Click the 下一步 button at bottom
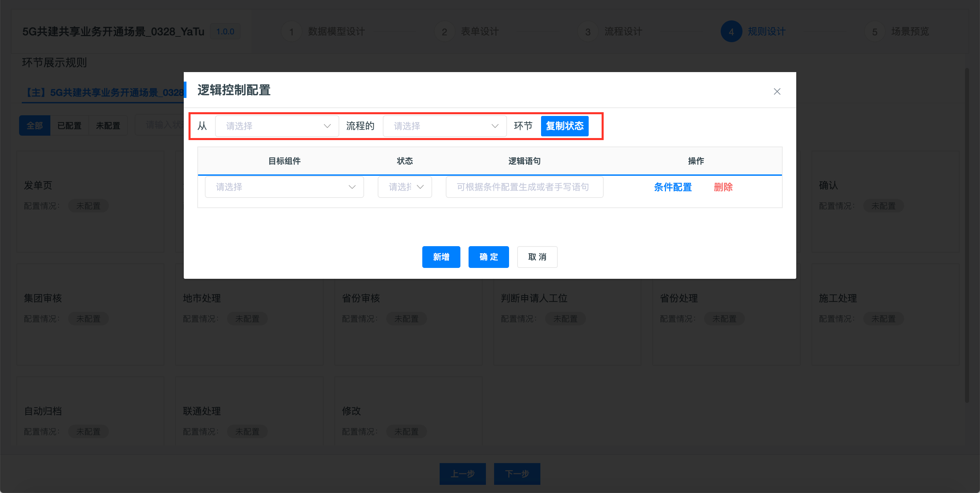Viewport: 980px width, 493px height. (517, 474)
